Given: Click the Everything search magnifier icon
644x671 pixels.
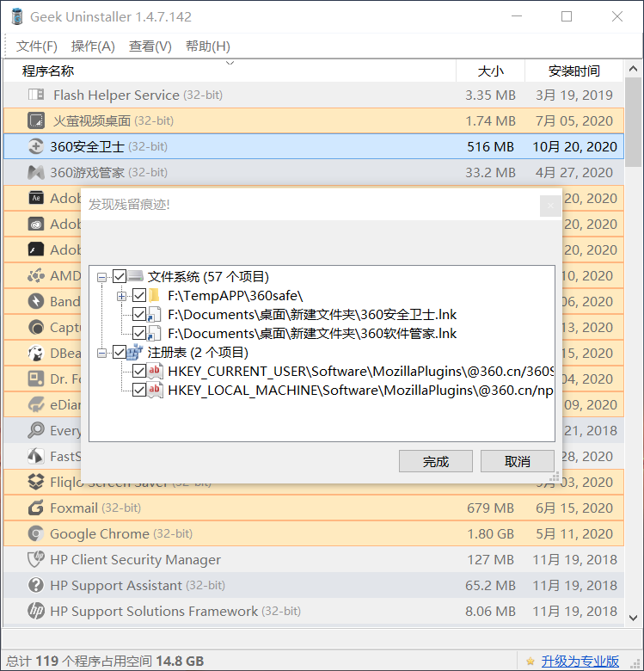Looking at the screenshot, I should [x=36, y=430].
